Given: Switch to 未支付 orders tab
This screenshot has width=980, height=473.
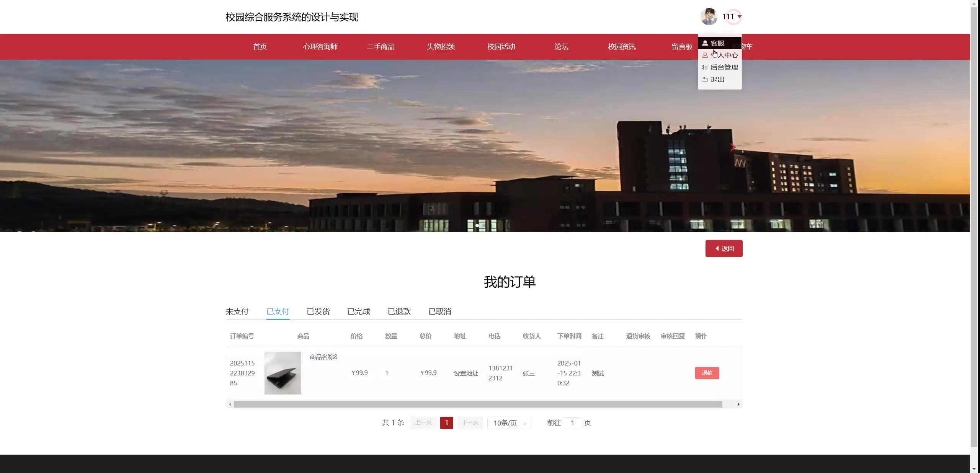Looking at the screenshot, I should tap(237, 312).
